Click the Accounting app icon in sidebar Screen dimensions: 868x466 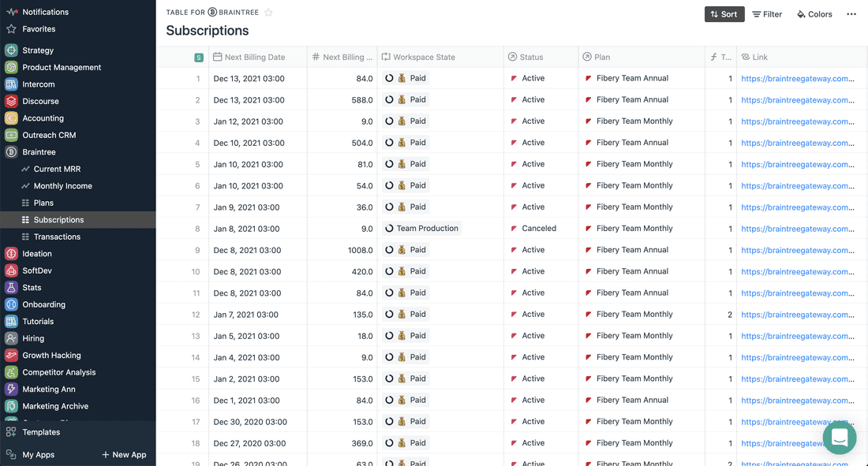coord(11,118)
